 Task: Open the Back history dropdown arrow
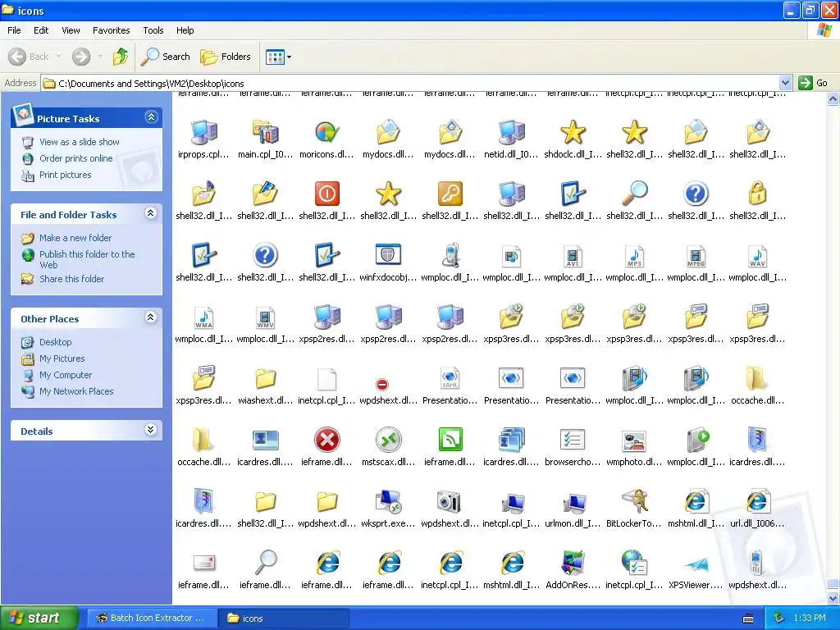point(58,57)
